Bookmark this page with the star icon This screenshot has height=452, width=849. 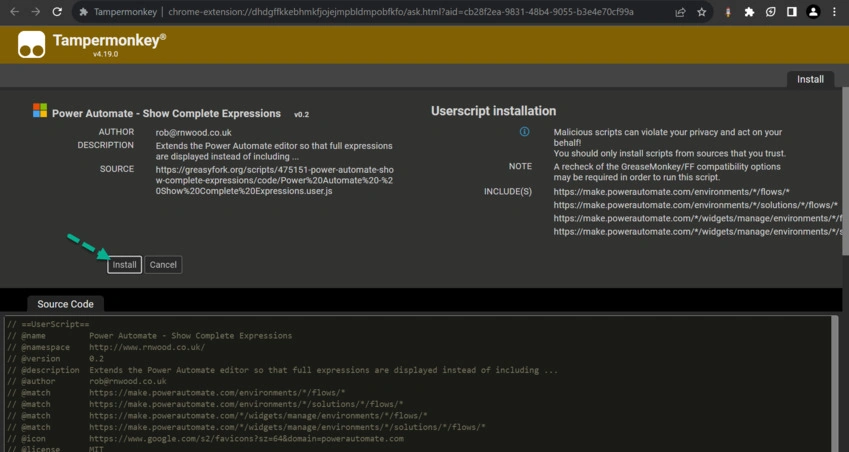click(x=702, y=12)
